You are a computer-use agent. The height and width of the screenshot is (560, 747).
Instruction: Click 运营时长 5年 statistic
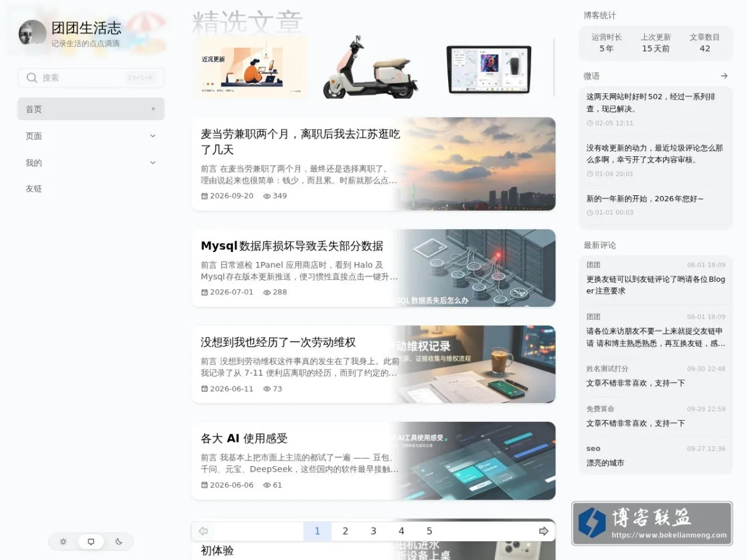[606, 43]
